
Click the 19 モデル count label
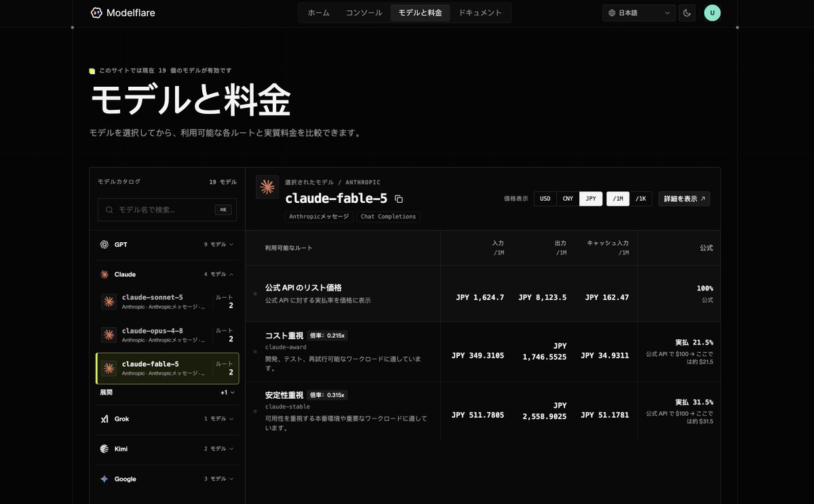coord(223,182)
